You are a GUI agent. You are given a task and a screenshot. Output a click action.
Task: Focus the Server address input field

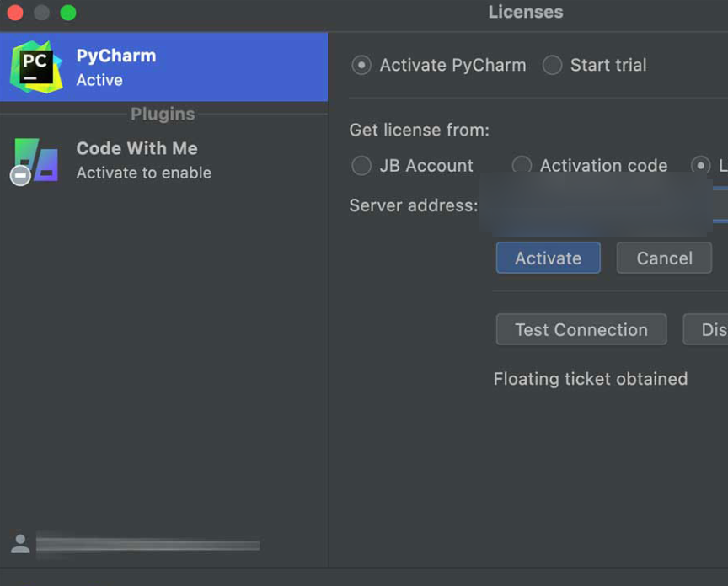pos(598,205)
